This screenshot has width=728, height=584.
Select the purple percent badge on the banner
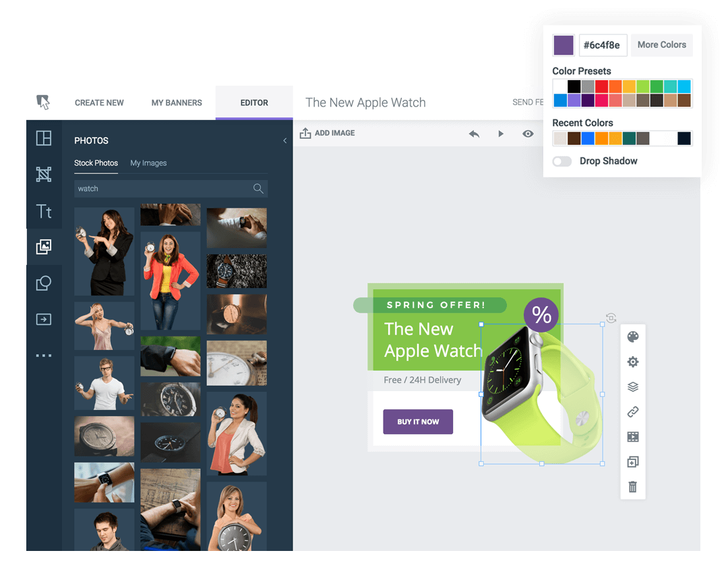541,315
